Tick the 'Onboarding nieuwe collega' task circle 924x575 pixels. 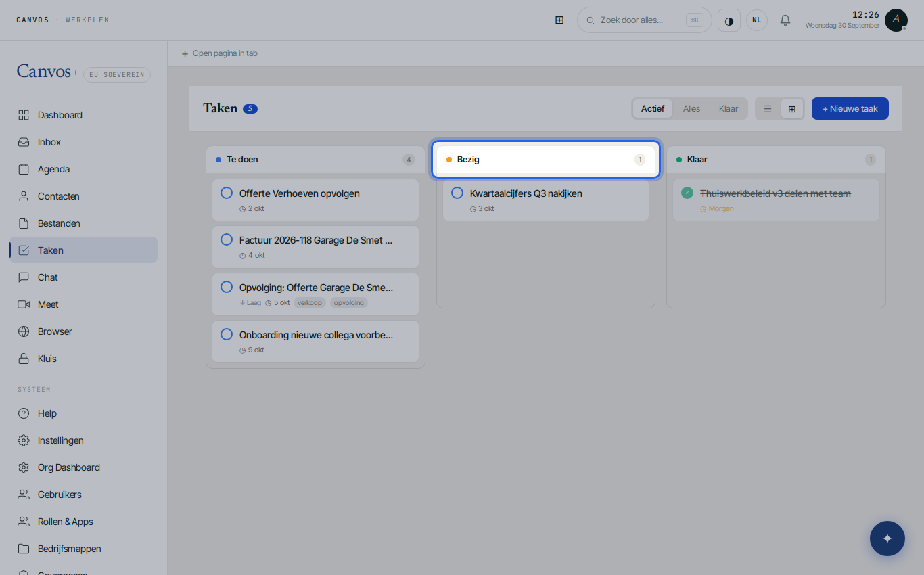pos(227,335)
